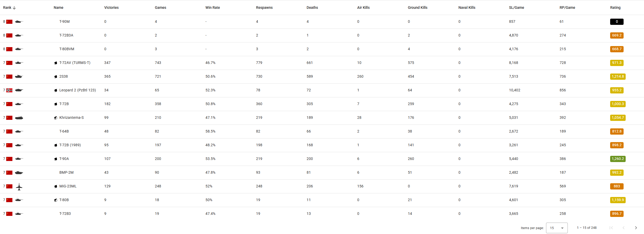Click the black 0 rating badge for T-90M
This screenshot has width=644, height=234.
click(x=617, y=22)
